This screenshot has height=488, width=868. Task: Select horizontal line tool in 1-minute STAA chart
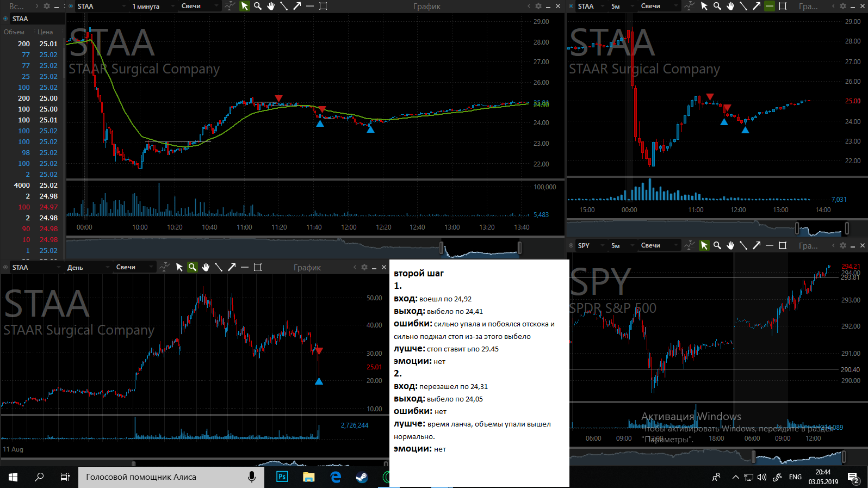(310, 6)
